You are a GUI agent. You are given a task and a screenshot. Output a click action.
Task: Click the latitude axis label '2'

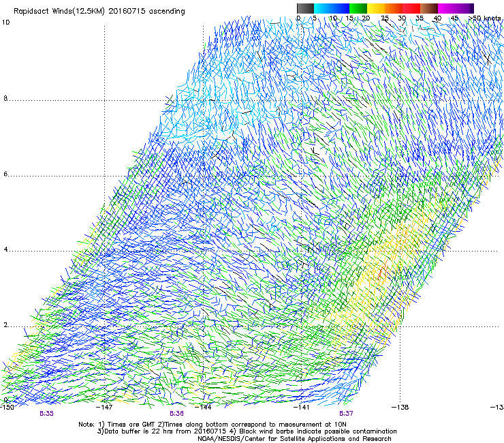[x=5, y=325]
